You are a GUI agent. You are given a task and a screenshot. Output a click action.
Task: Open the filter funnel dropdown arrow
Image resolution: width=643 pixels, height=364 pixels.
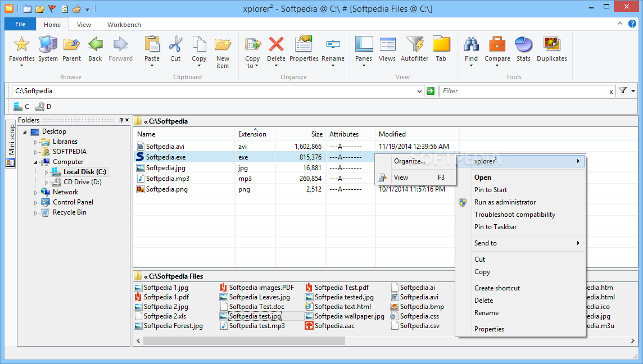pos(633,91)
